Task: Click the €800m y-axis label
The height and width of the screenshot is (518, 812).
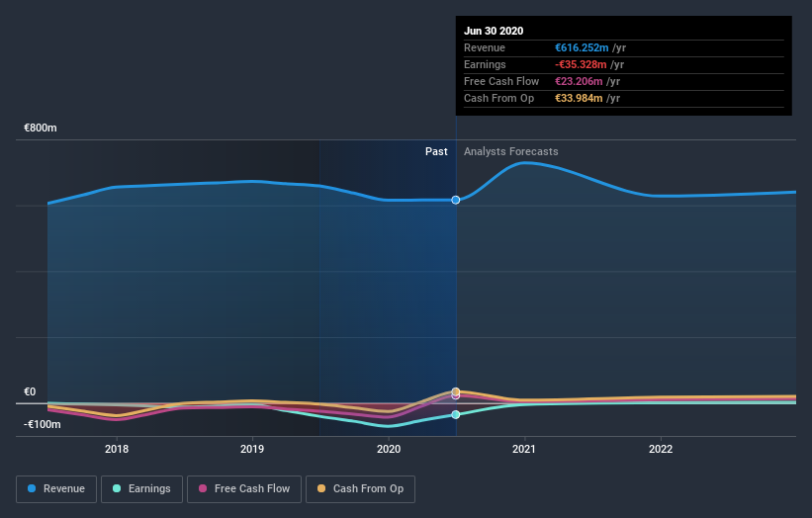Action: 41,128
